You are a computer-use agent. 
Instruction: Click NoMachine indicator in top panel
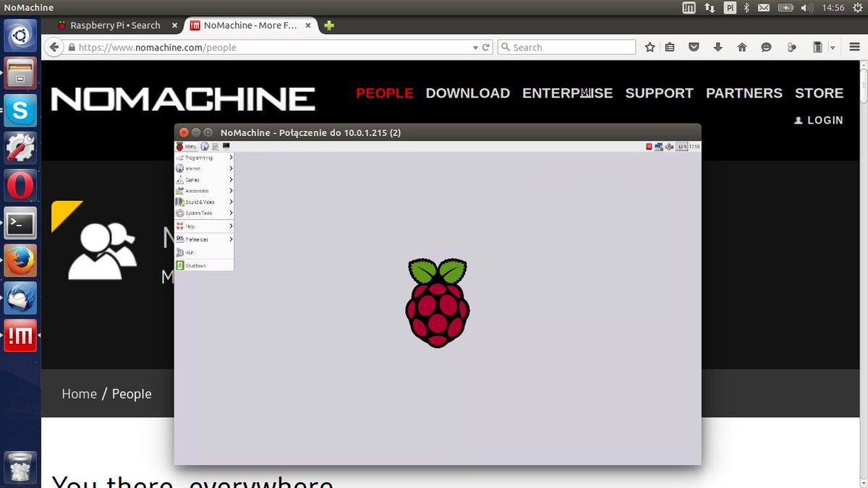(x=689, y=7)
